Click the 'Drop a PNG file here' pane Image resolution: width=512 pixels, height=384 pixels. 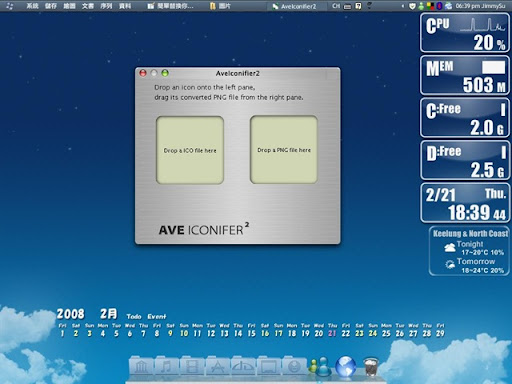click(284, 150)
